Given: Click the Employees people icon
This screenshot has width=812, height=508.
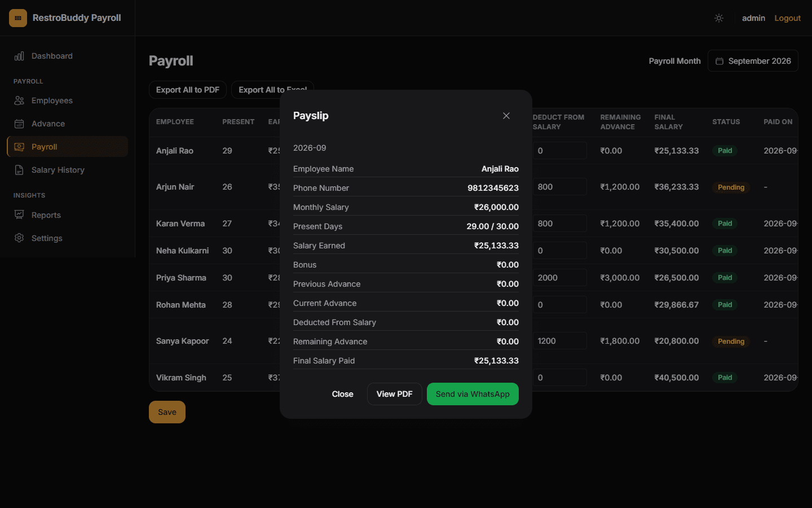Looking at the screenshot, I should click(x=19, y=100).
